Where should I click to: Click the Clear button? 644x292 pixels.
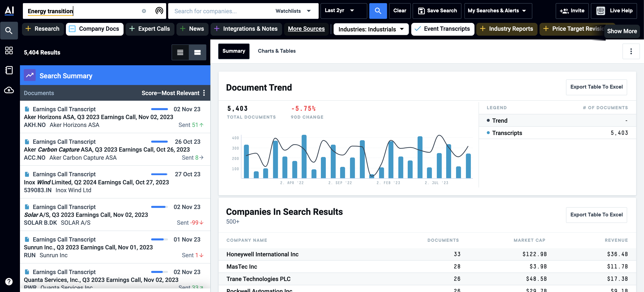[x=400, y=11]
